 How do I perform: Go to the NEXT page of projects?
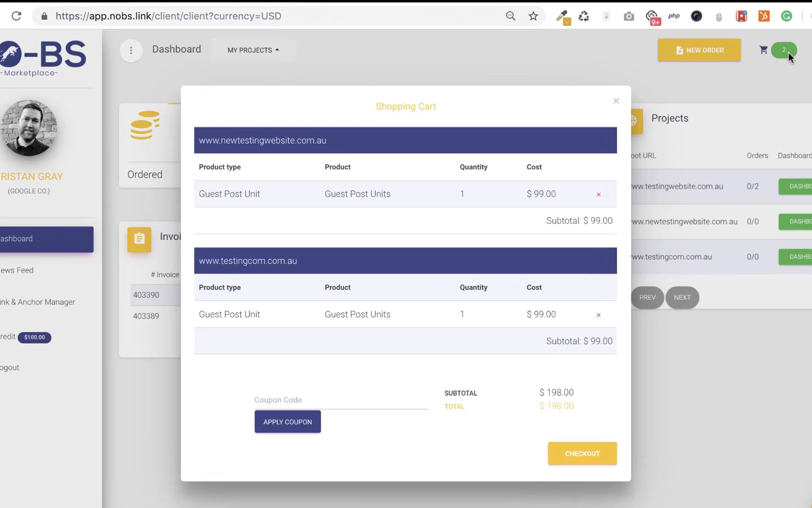[682, 297]
